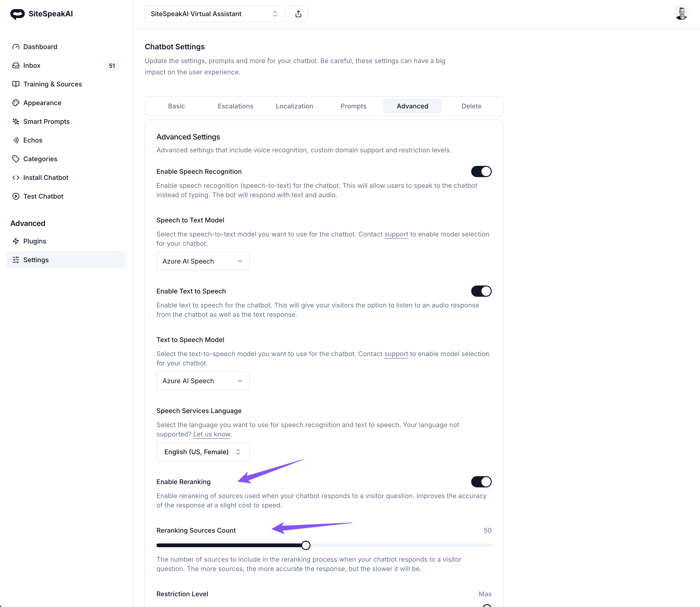Disable the Text to Speech switch
Screen dimensions: 700x607
[481, 291]
